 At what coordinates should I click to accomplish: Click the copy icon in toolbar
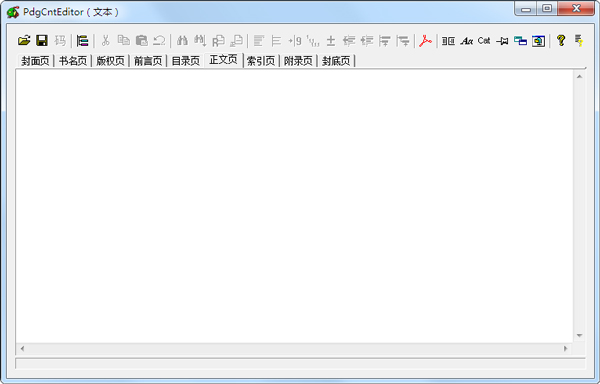(124, 41)
